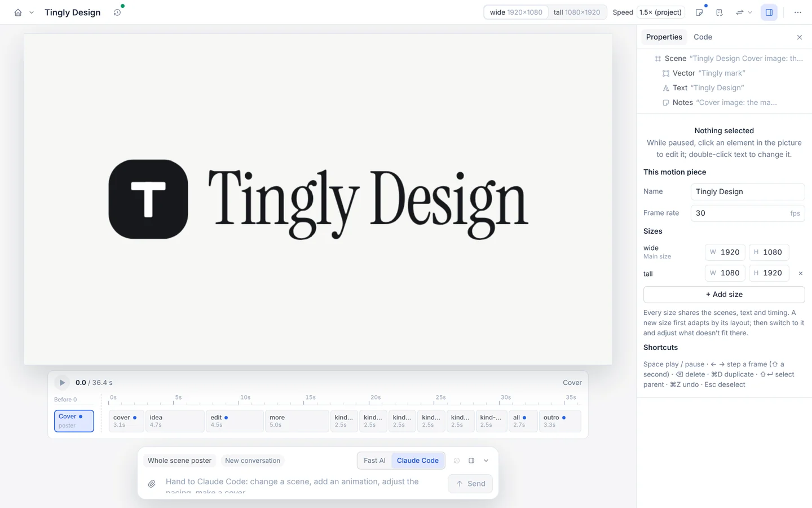Collapse the prompt box with chevron
This screenshot has height=508, width=812.
[x=486, y=461]
